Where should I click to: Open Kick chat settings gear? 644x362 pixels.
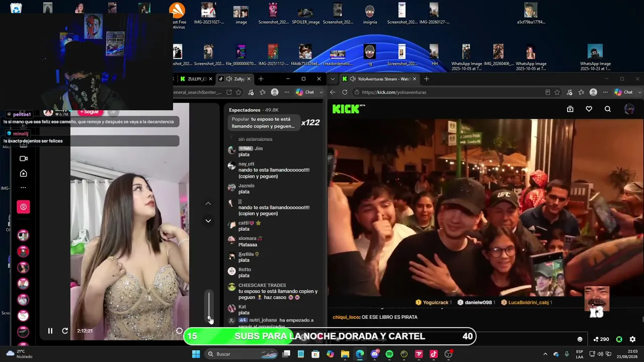pyautogui.click(x=632, y=339)
